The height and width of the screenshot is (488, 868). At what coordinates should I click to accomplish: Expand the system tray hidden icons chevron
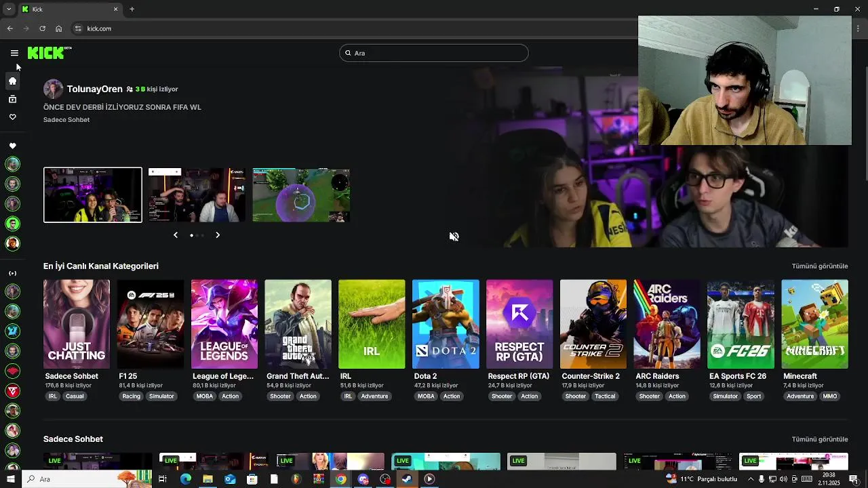pos(750,479)
